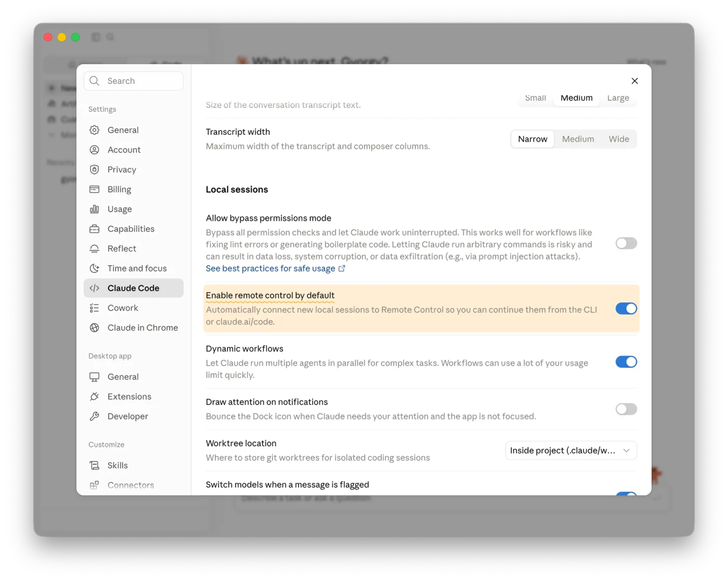
Task: Enable Draw attention on notifications switch
Action: pos(626,409)
